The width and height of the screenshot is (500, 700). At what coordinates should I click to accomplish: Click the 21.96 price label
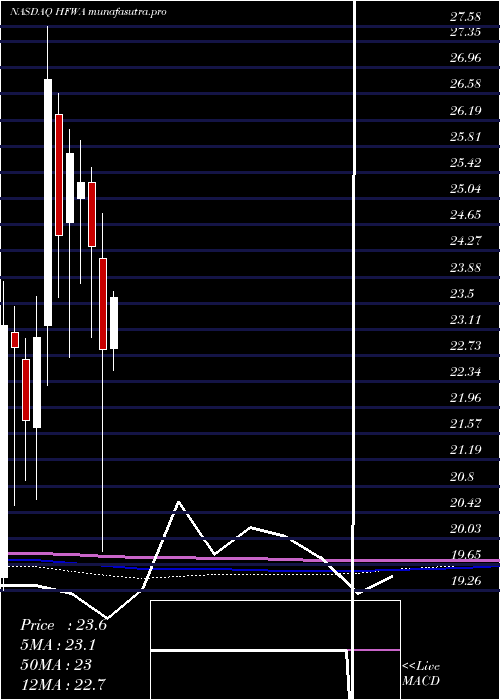pos(465,397)
